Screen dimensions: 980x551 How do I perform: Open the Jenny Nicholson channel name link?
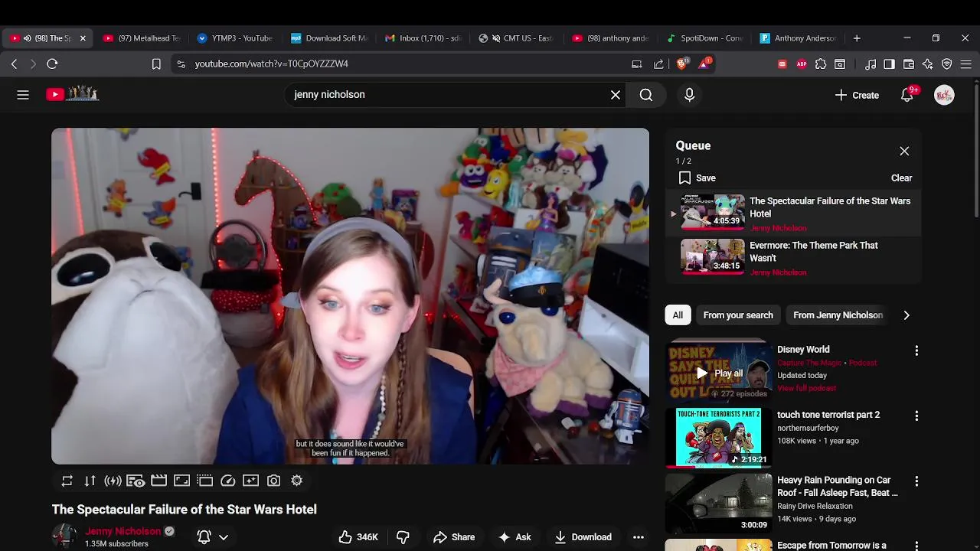coord(122,531)
